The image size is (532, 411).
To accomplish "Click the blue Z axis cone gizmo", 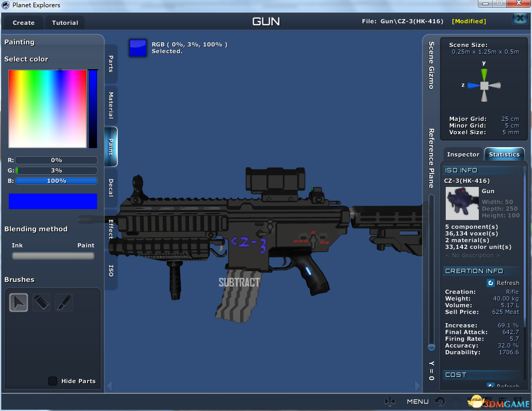I will tap(474, 86).
